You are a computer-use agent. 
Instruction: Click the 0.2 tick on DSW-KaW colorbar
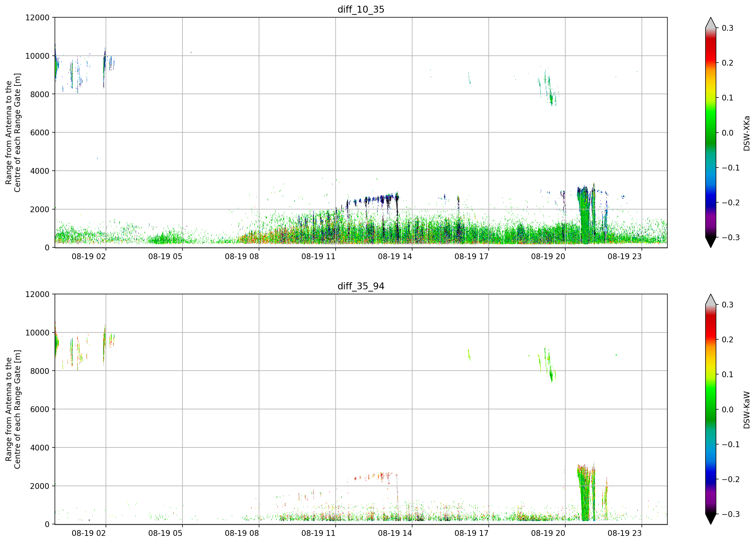tap(727, 340)
